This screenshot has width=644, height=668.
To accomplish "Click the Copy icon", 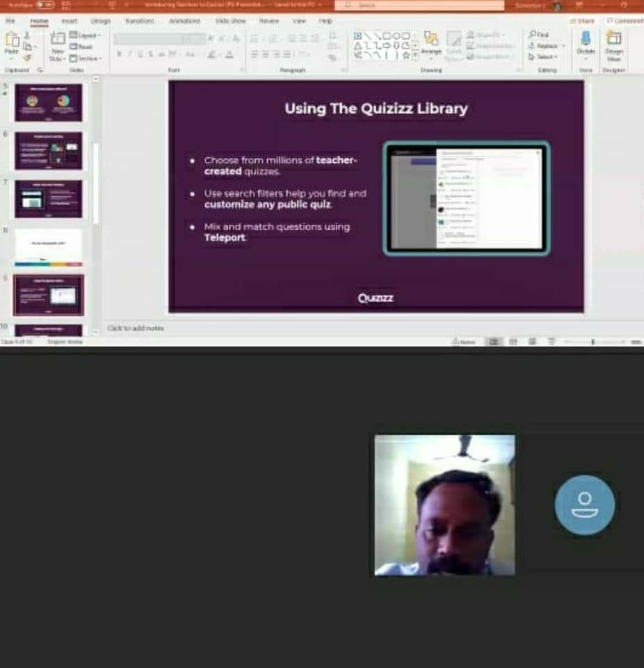I will tap(28, 47).
